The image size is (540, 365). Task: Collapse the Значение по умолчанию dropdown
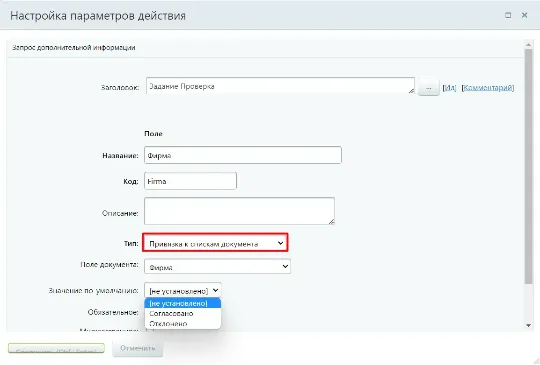pos(183,290)
